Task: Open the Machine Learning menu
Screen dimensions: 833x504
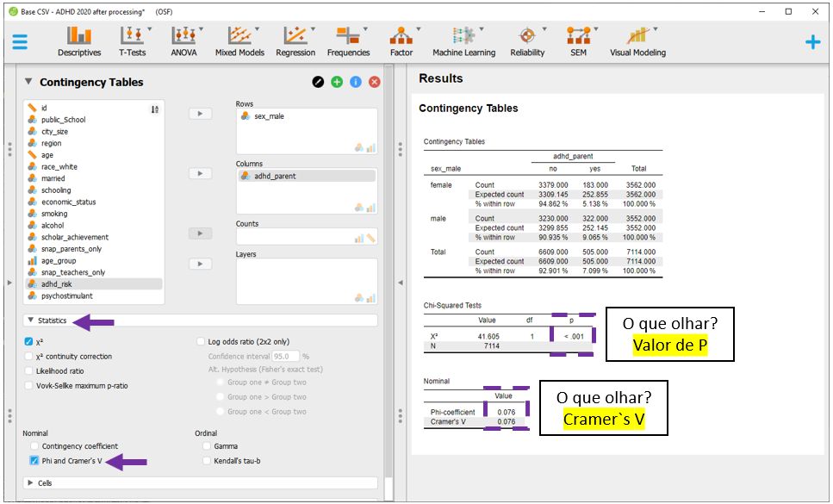Action: pos(463,40)
